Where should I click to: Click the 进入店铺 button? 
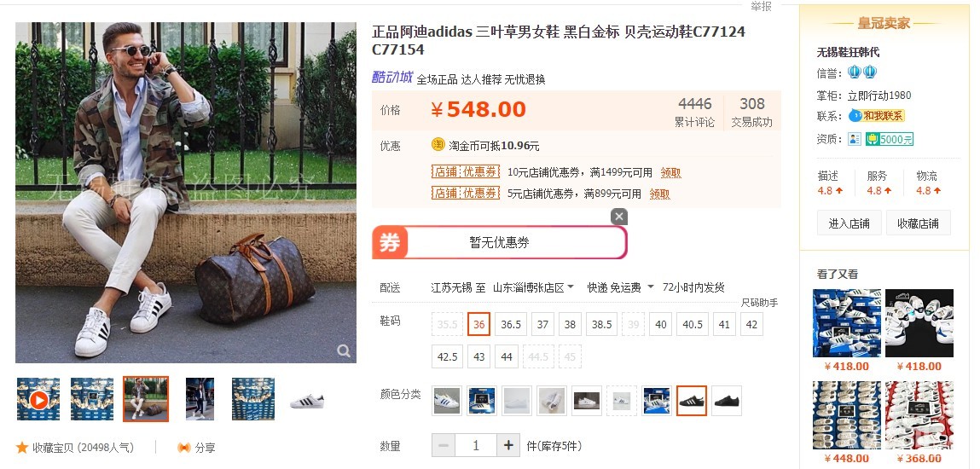[849, 223]
